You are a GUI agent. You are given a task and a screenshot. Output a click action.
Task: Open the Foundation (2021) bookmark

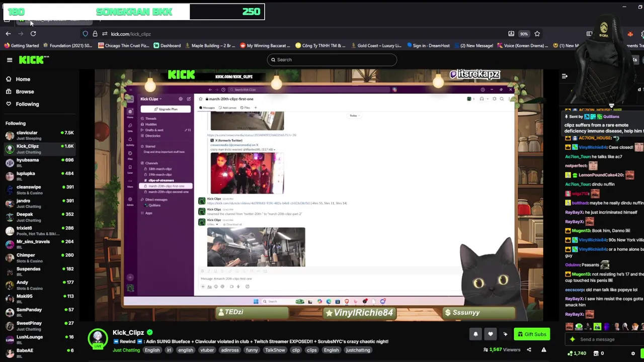(x=67, y=46)
